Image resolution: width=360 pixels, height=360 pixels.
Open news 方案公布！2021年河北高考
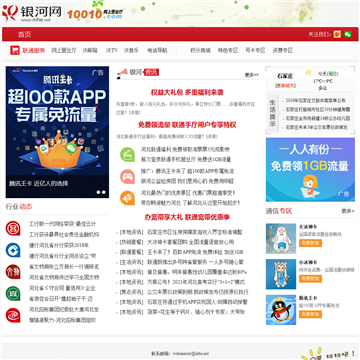[196, 282]
